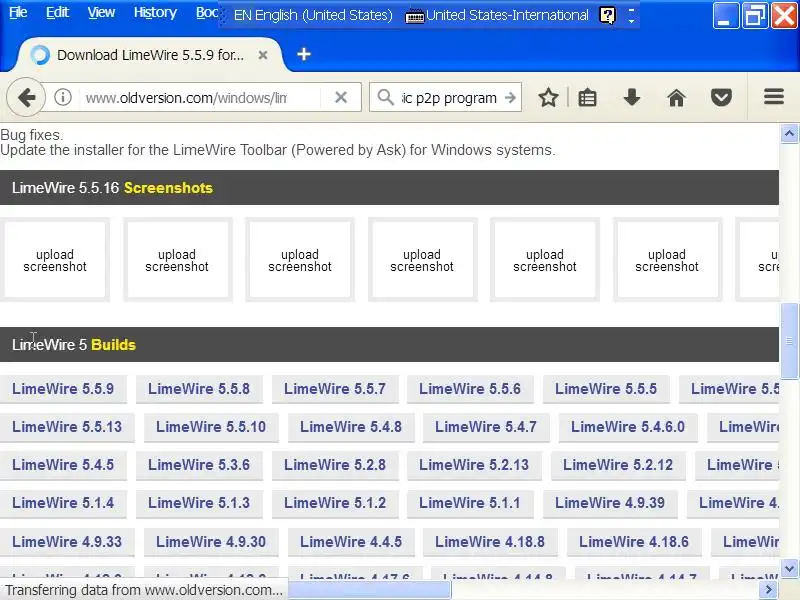Open the LimeWire 5.2.8 build link

pos(335,465)
